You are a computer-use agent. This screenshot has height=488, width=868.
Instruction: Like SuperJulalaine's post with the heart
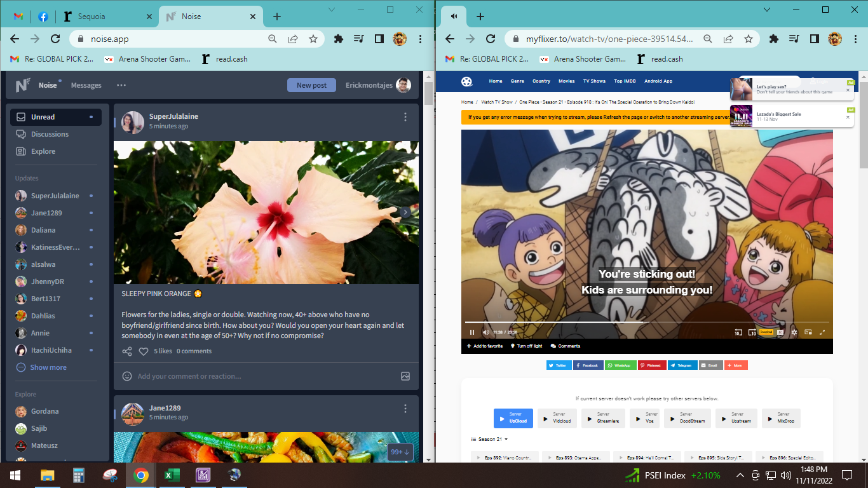coord(144,351)
